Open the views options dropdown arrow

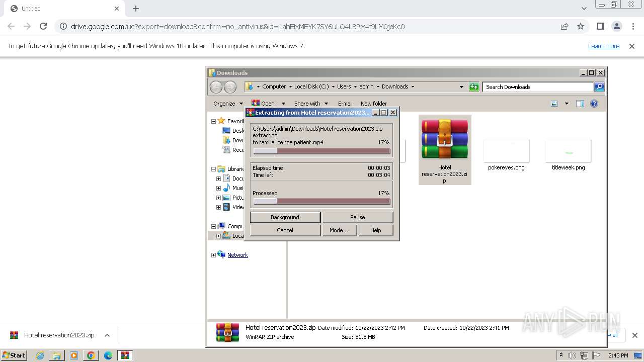click(x=567, y=104)
